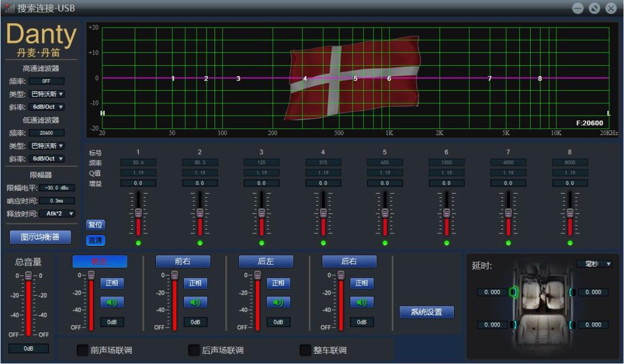
Task: Open the 高通滤波器 类型 dropdown
Action: point(47,94)
